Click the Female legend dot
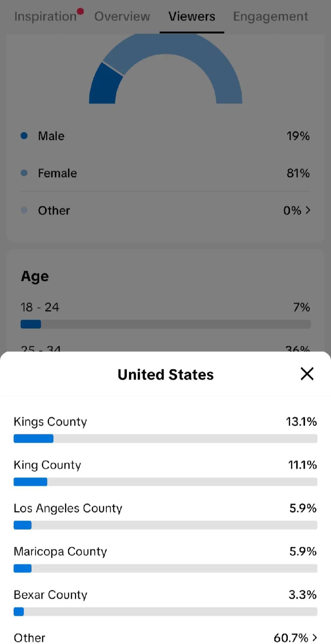Image resolution: width=331 pixels, height=644 pixels. [x=24, y=173]
